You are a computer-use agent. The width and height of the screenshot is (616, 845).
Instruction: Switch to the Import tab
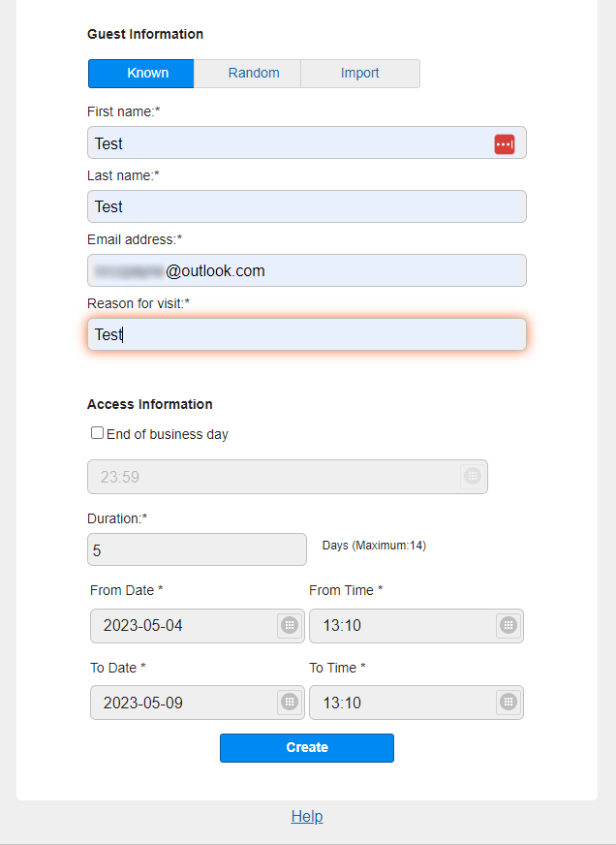click(x=359, y=74)
